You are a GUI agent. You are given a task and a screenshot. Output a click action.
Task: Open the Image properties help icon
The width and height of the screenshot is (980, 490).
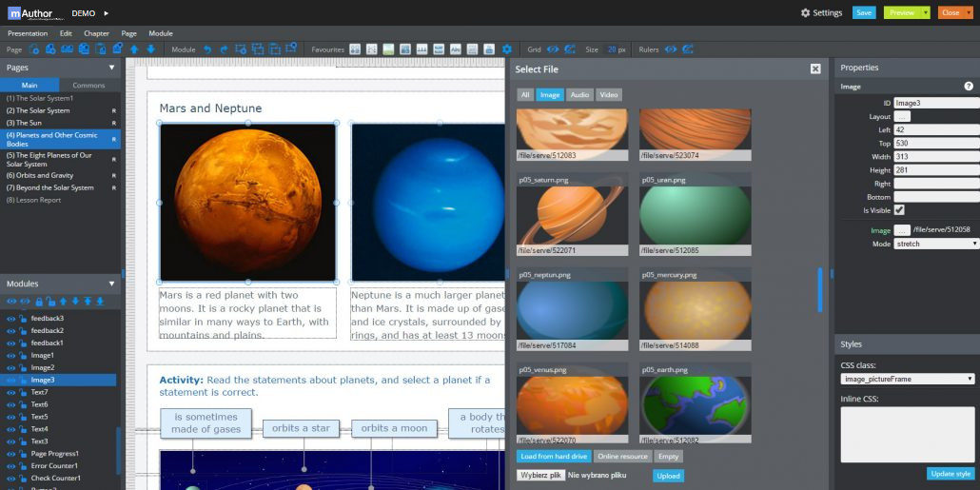969,87
